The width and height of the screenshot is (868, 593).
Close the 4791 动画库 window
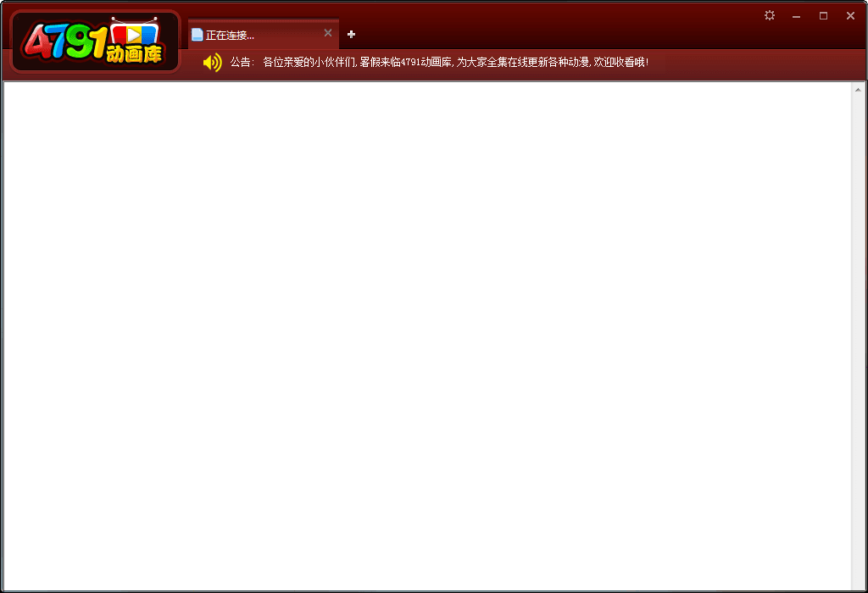(x=850, y=16)
